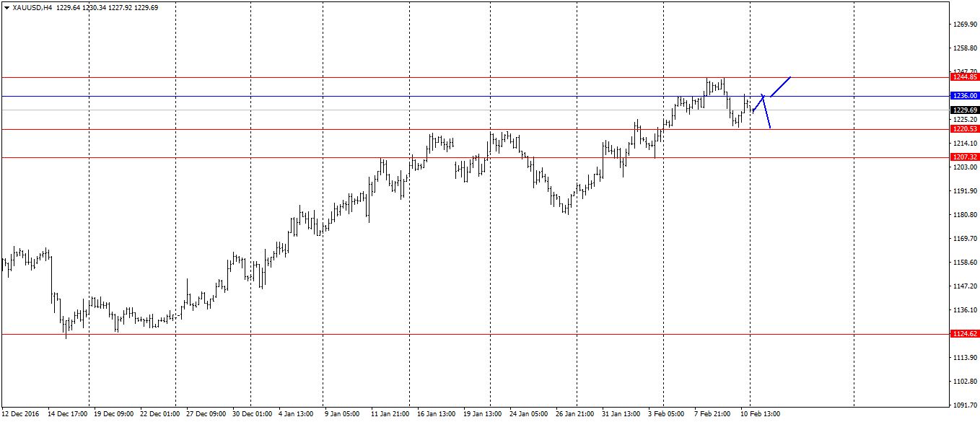Select the red 1244.85 price label

coord(964,76)
